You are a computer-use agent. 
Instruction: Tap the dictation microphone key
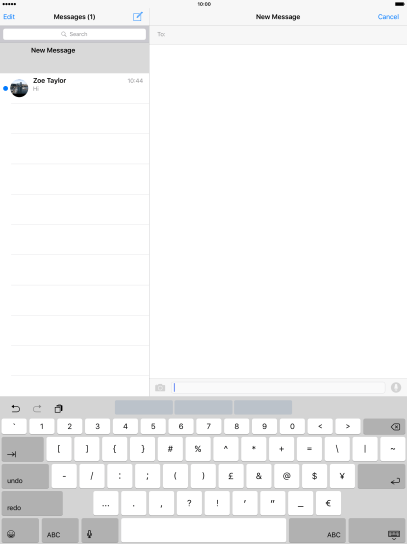pyautogui.click(x=100, y=530)
